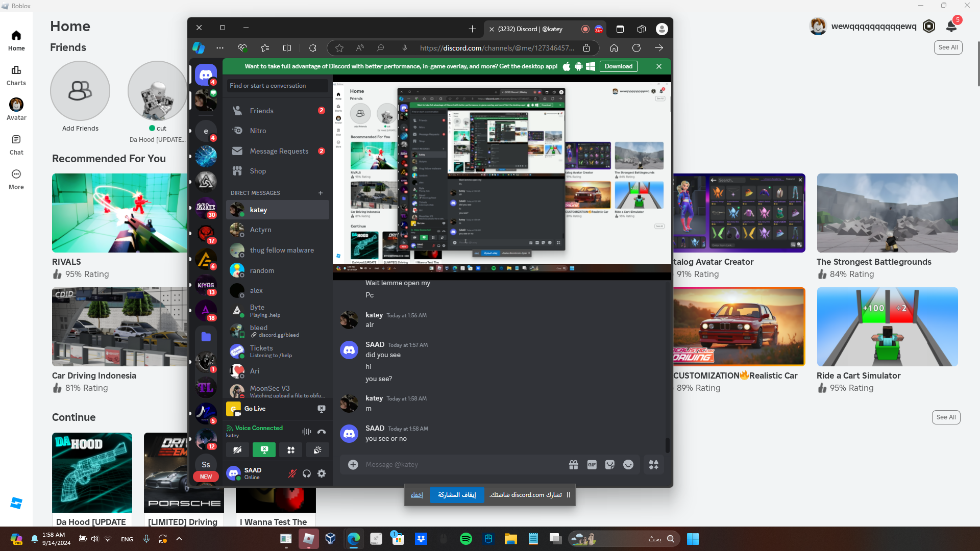Hide the screen sharing notification bar

(417, 495)
